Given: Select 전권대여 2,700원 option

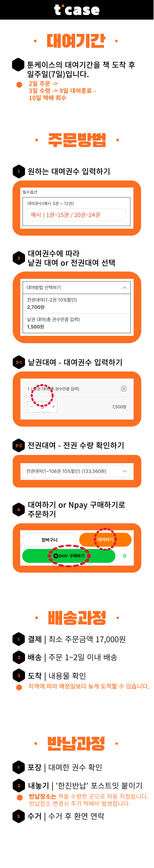Looking at the screenshot, I should point(77,304).
